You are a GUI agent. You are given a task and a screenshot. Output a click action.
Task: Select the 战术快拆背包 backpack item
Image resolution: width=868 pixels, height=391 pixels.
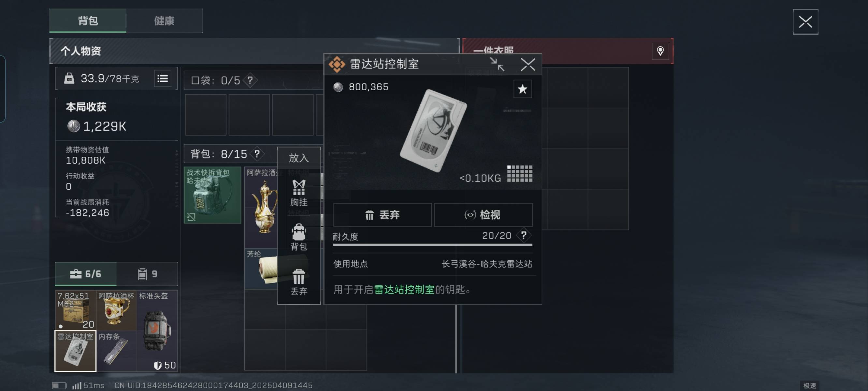click(213, 195)
